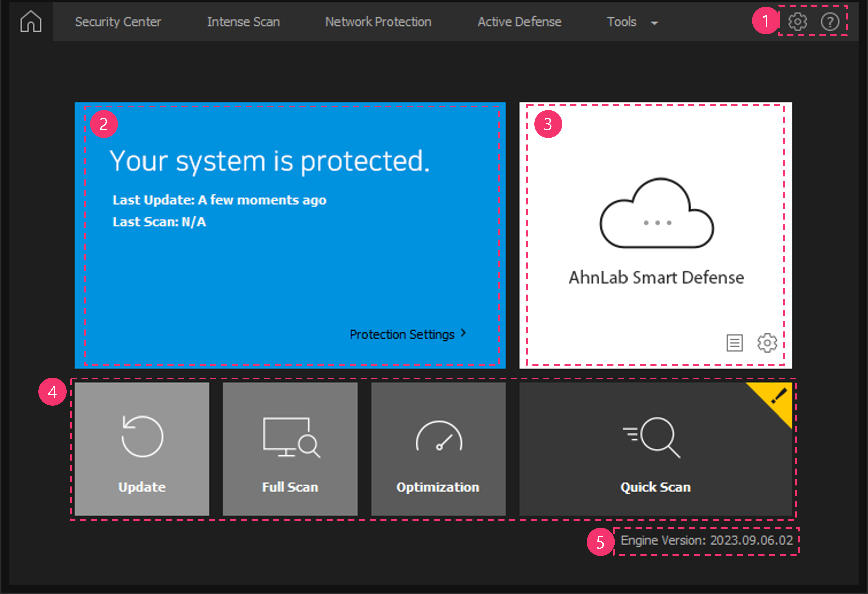Open Help via question mark icon
The height and width of the screenshot is (594, 868).
pos(830,22)
